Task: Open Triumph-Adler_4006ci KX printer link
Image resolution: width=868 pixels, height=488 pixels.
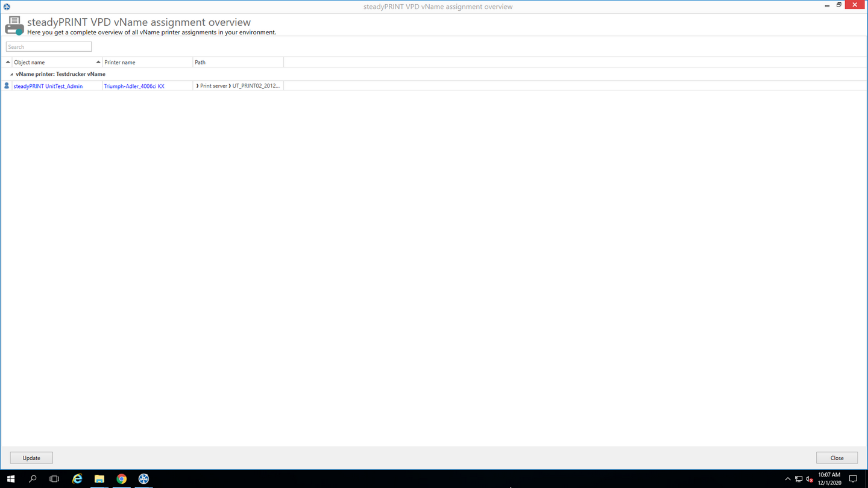Action: pos(134,86)
